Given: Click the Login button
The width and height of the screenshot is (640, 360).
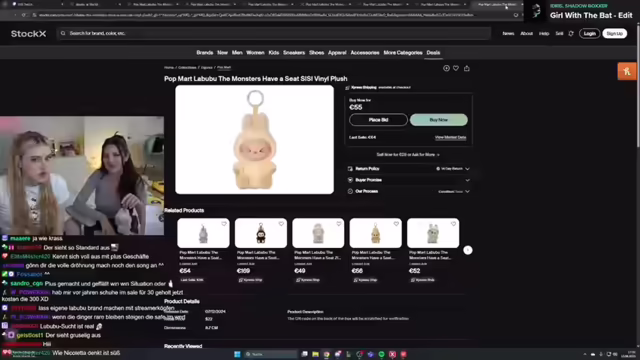Looking at the screenshot, I should point(589,33).
